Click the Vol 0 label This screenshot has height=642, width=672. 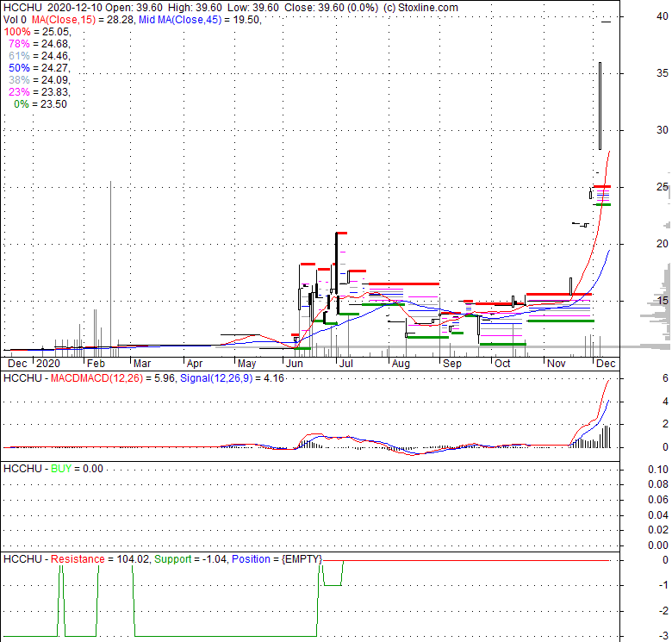(15, 20)
